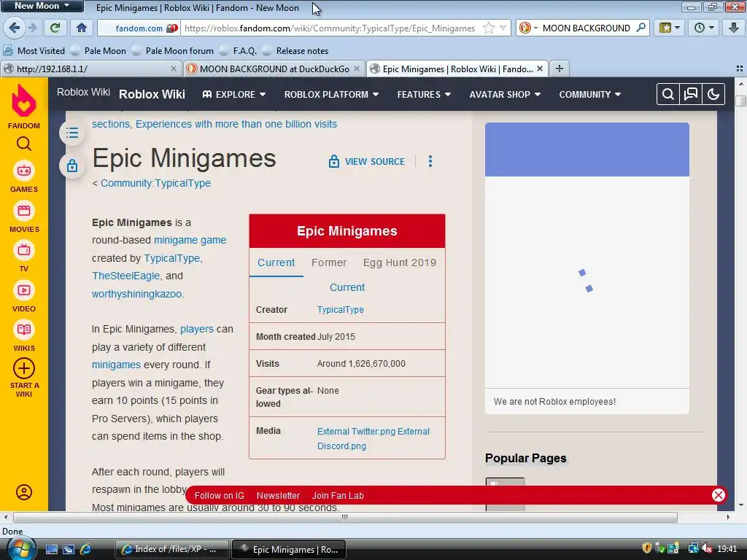747x560 pixels.
Task: Open the wiki discussions chat icon
Action: coord(691,94)
